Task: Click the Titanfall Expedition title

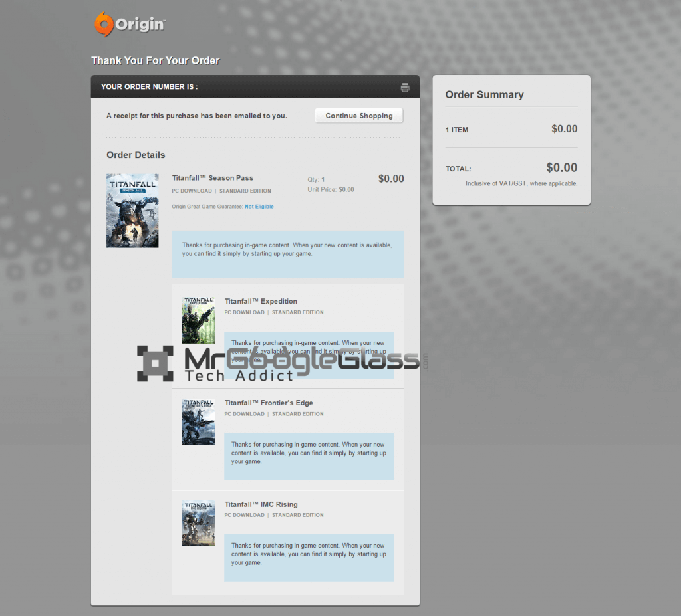Action: (x=261, y=301)
